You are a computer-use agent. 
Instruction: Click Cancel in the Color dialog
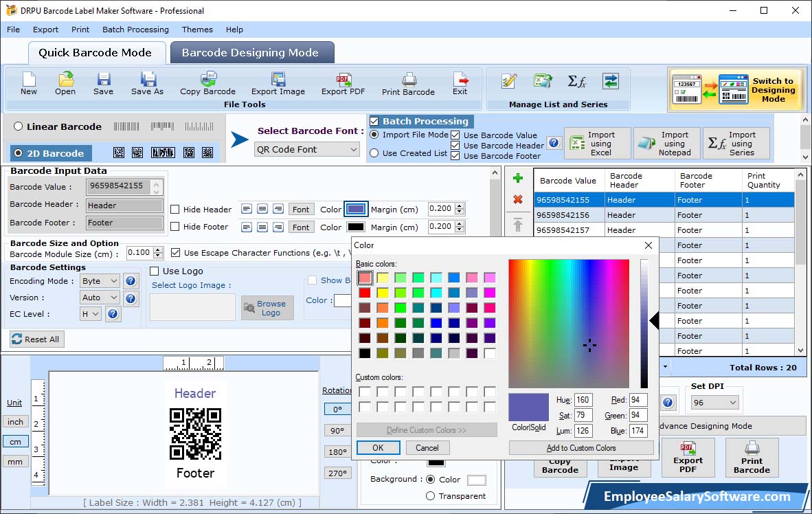click(427, 447)
